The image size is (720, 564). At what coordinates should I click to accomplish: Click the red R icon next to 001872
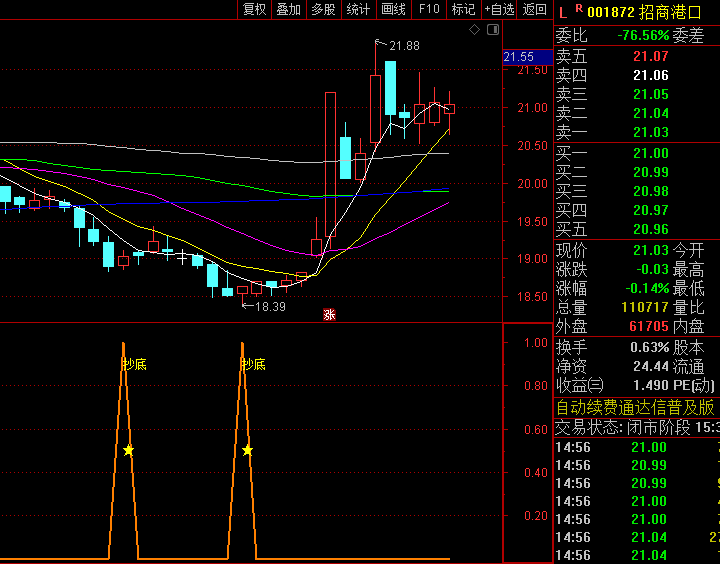point(578,10)
